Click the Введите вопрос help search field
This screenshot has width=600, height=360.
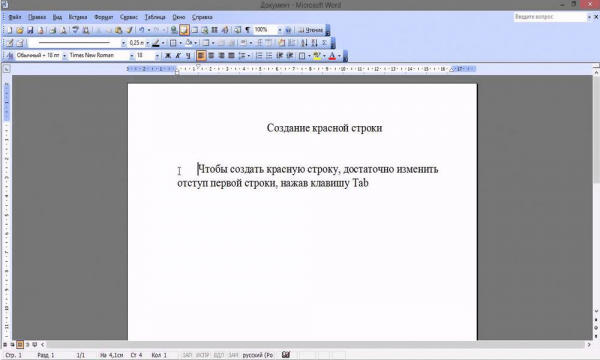coord(550,17)
